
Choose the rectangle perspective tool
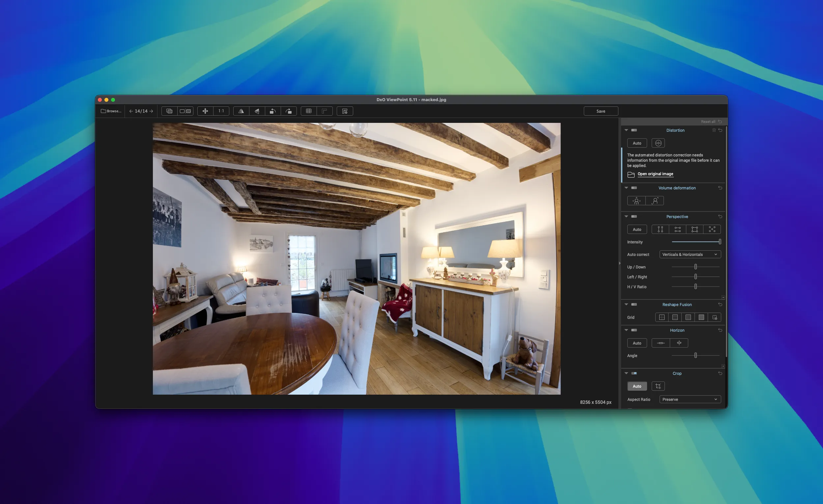point(695,230)
